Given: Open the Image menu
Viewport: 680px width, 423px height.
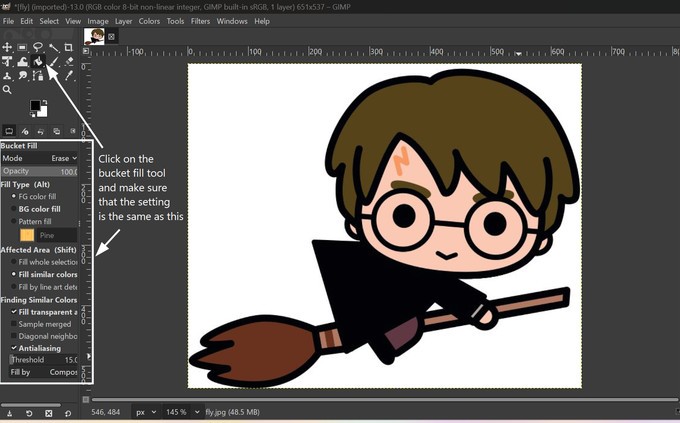Looking at the screenshot, I should [98, 21].
